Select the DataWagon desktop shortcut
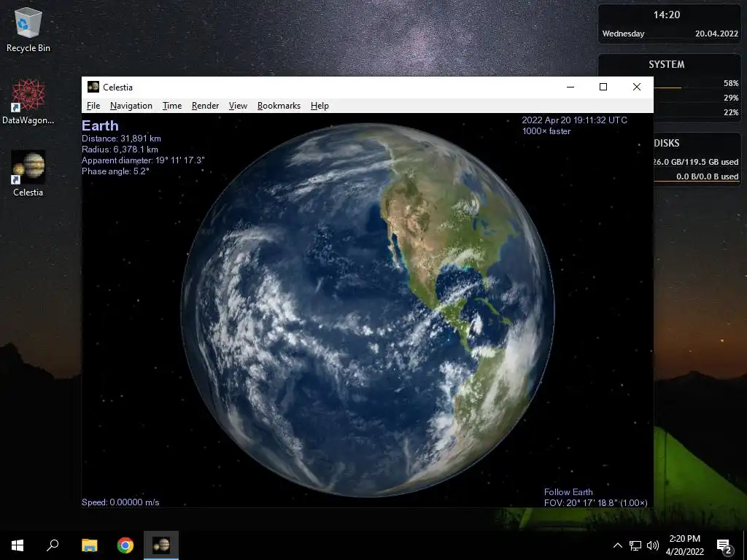This screenshot has height=560, width=747. click(x=28, y=102)
